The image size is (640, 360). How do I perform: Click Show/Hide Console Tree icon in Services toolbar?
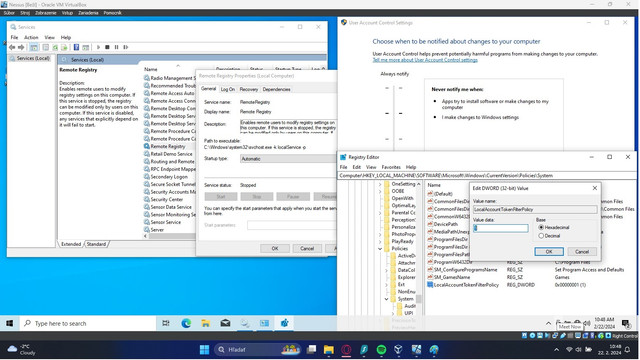tap(34, 47)
